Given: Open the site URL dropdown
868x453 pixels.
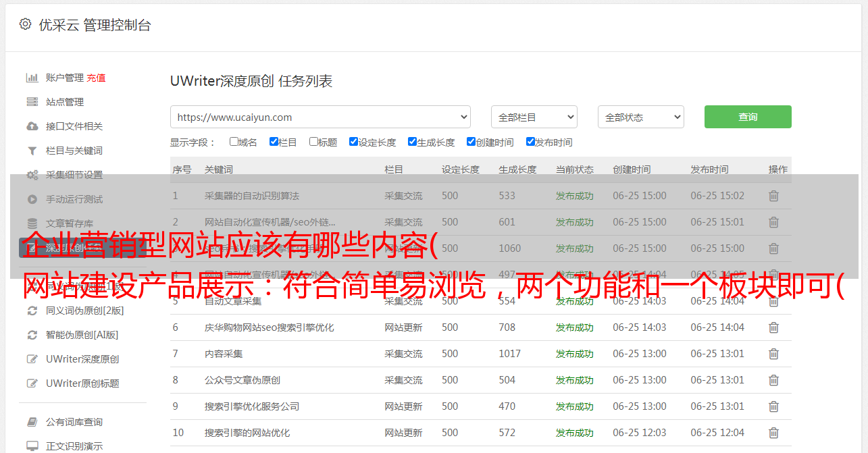Looking at the screenshot, I should [320, 117].
